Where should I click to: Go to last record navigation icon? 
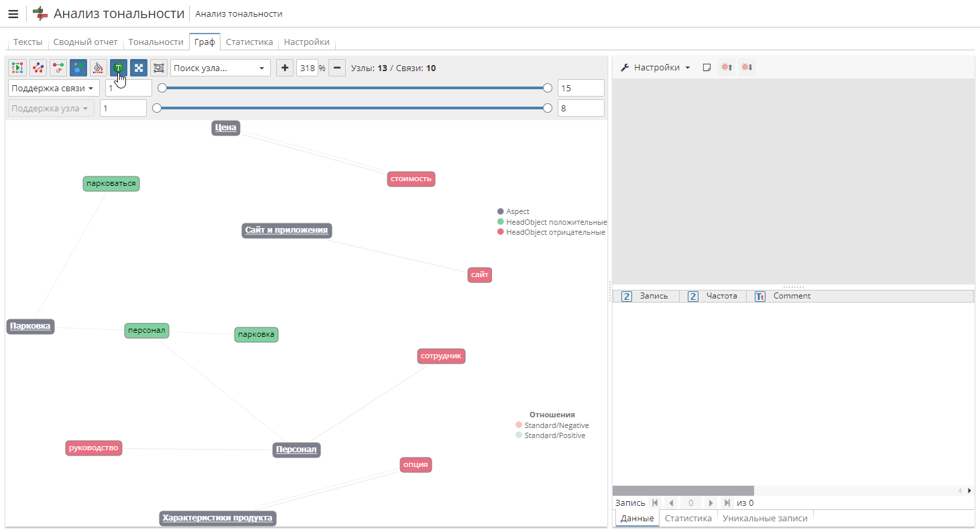727,502
